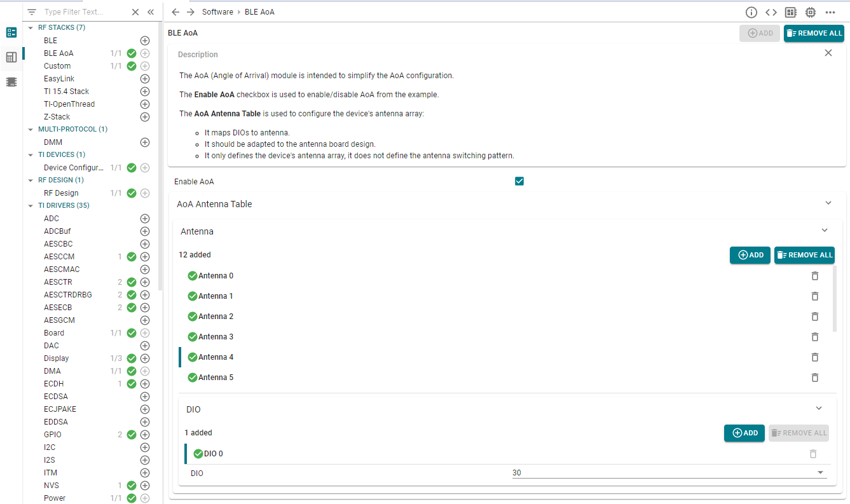Select DMM under MULTI-PROTOCOL
Image resolution: width=850 pixels, height=504 pixels.
(53, 142)
